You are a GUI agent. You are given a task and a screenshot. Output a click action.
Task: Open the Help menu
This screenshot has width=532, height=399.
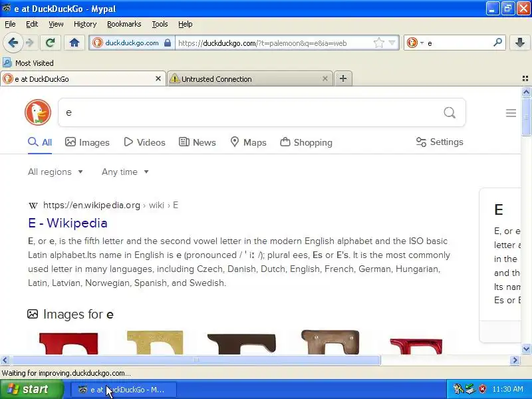click(186, 24)
